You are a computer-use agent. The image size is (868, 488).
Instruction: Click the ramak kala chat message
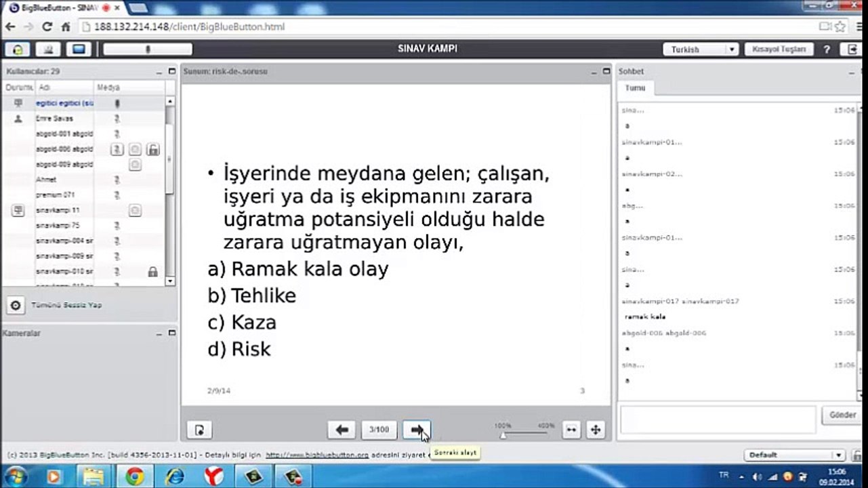pos(645,317)
